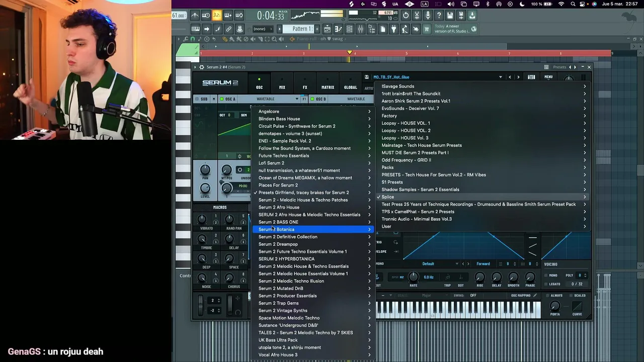Click the add pattern plus button
The image size is (644, 362).
point(316,29)
